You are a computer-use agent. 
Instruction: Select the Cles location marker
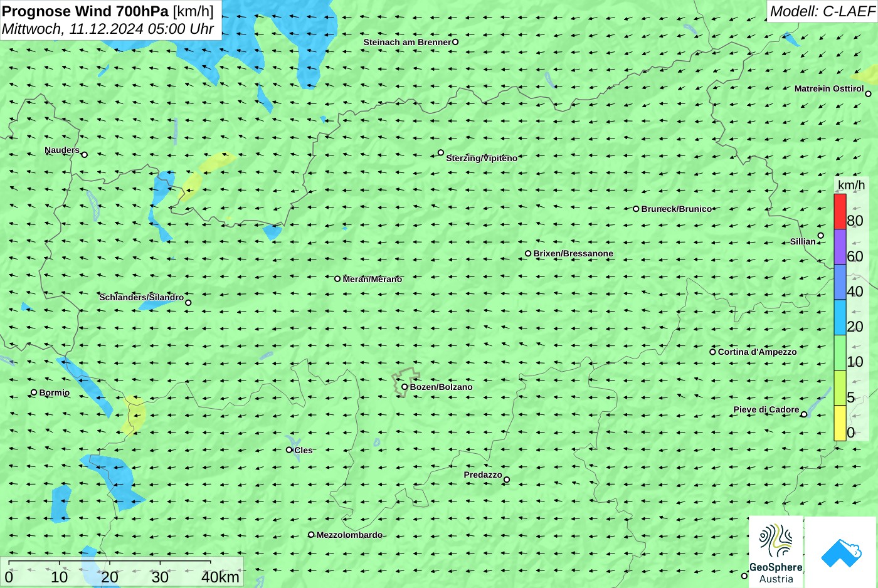click(x=289, y=449)
